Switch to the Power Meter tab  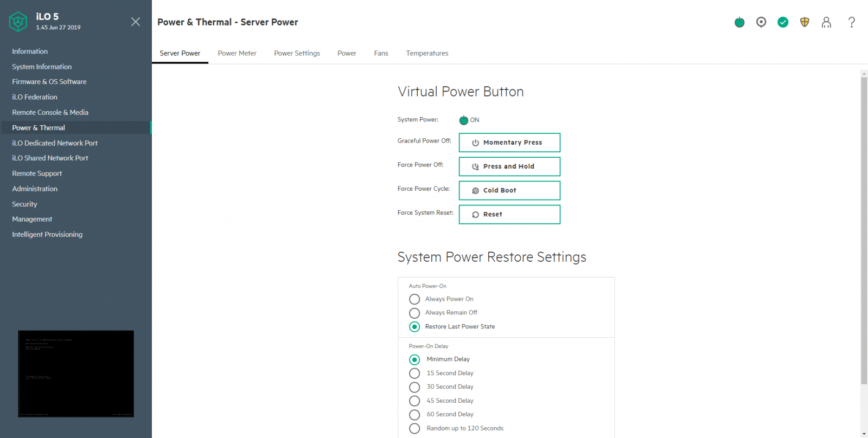pos(237,53)
